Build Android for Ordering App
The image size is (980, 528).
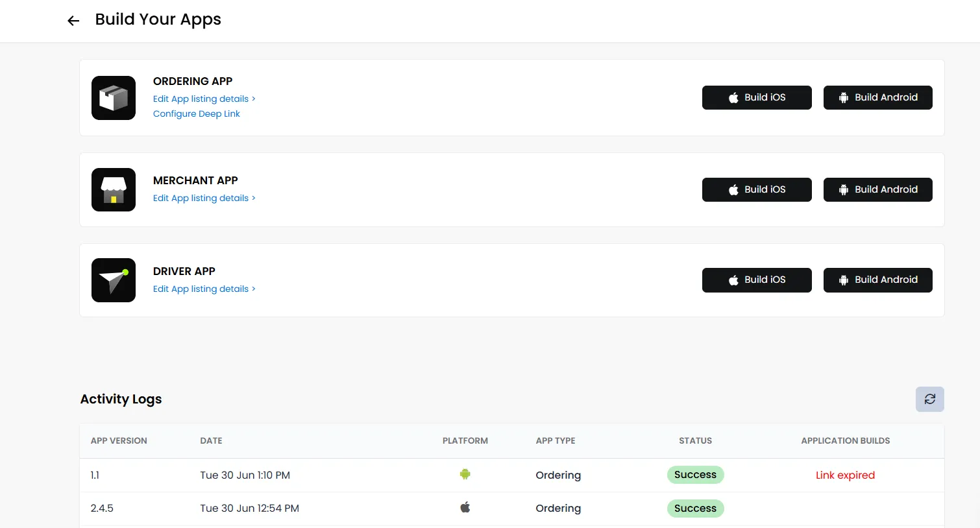point(877,97)
